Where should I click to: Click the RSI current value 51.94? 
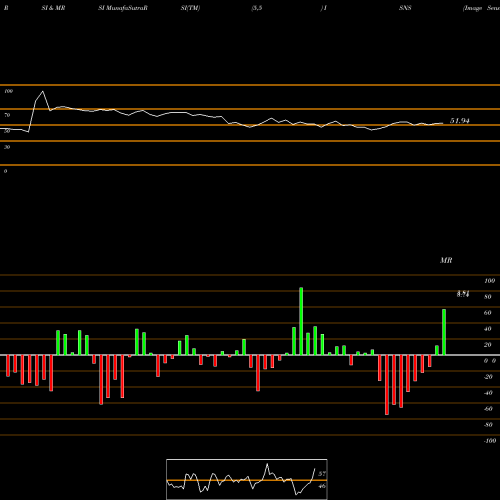[x=460, y=121]
